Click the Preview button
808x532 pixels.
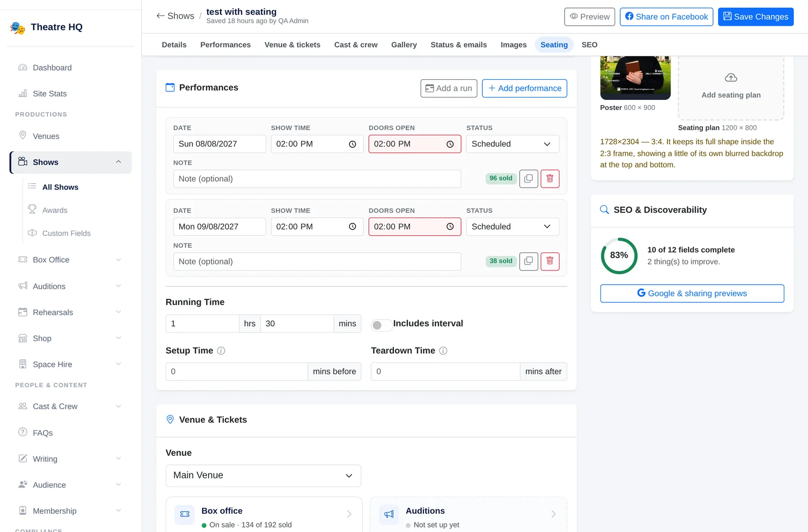589,17
